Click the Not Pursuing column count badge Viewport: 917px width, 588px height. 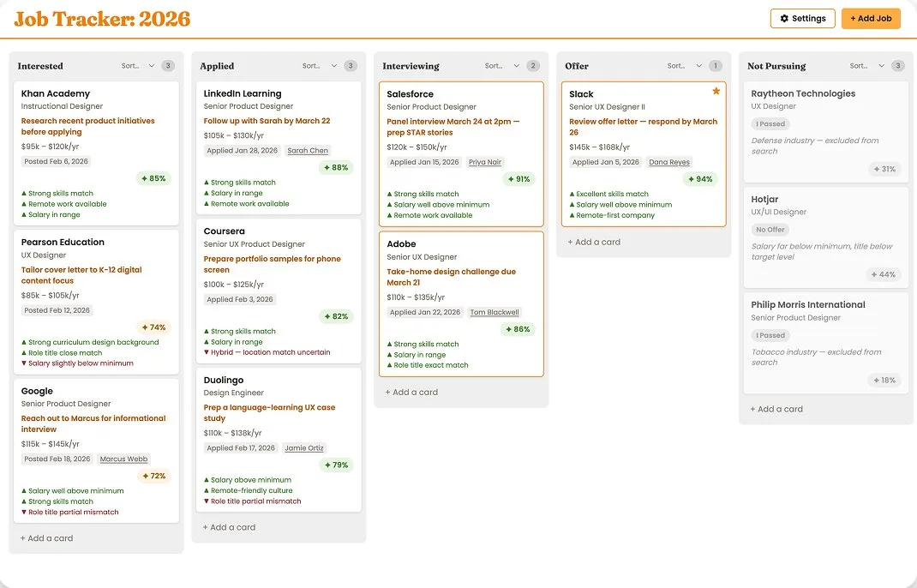[x=897, y=66]
